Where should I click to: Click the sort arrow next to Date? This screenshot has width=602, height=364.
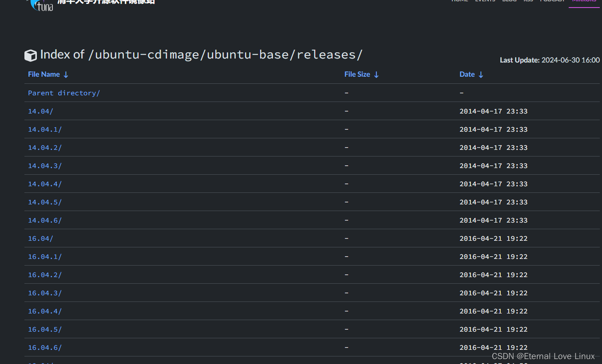tap(481, 74)
